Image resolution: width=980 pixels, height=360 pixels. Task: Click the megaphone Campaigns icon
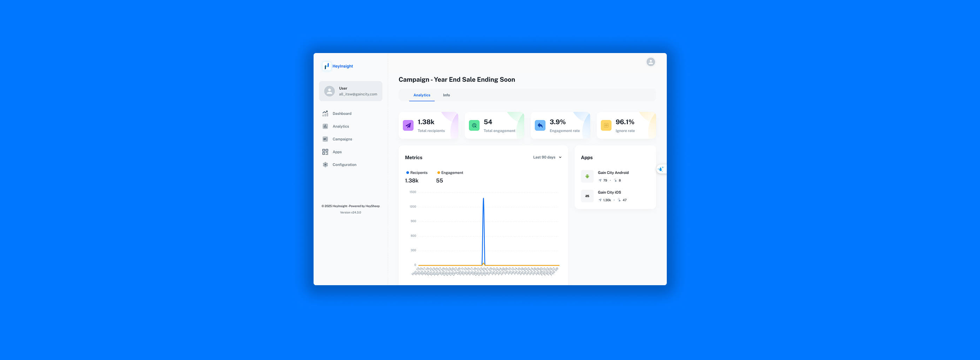325,139
